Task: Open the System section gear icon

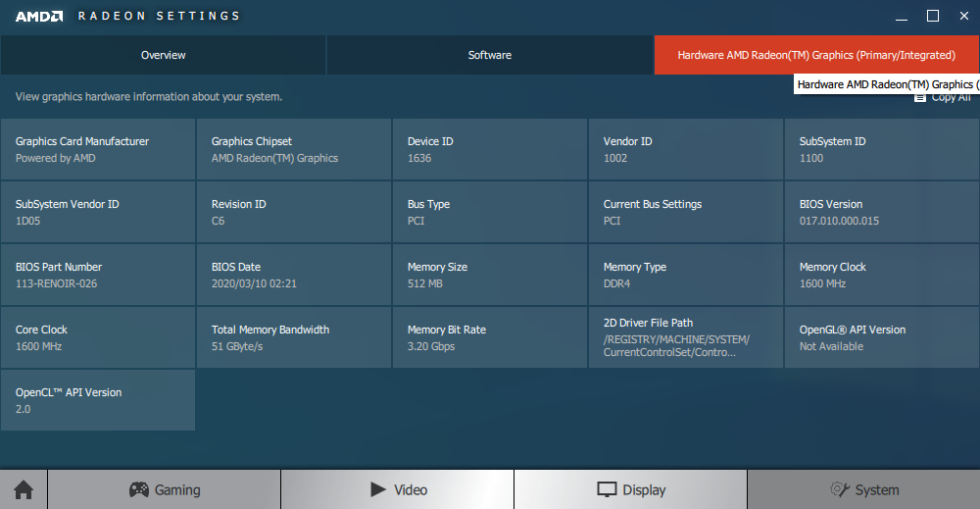Action: pos(839,489)
